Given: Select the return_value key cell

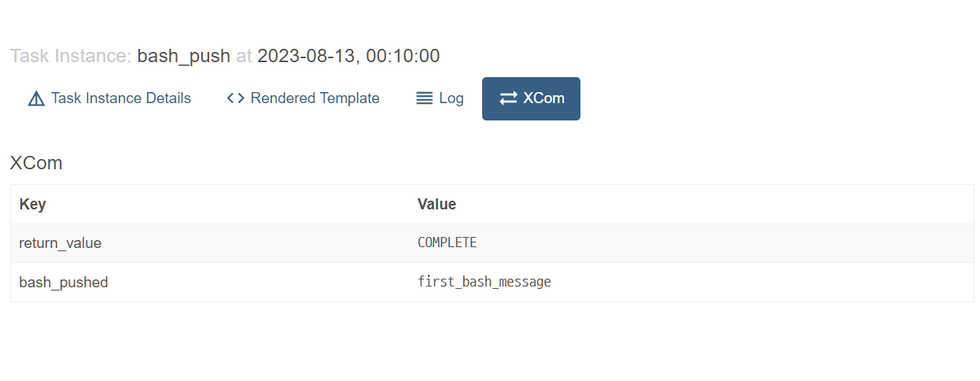Looking at the screenshot, I should tap(61, 243).
